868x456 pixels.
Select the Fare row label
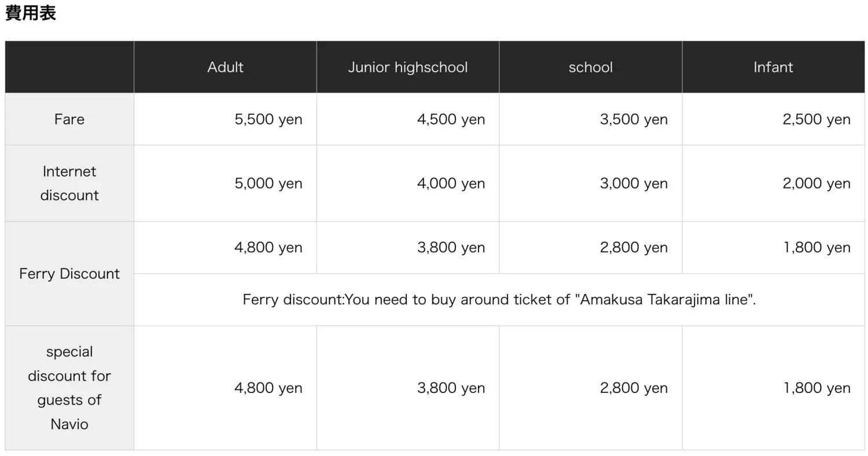pos(69,119)
